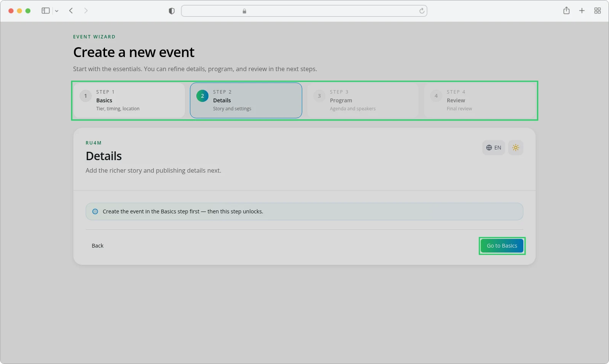Screen dimensions: 609x364
Task: Click the step number 1 circle
Action: (x=86, y=96)
